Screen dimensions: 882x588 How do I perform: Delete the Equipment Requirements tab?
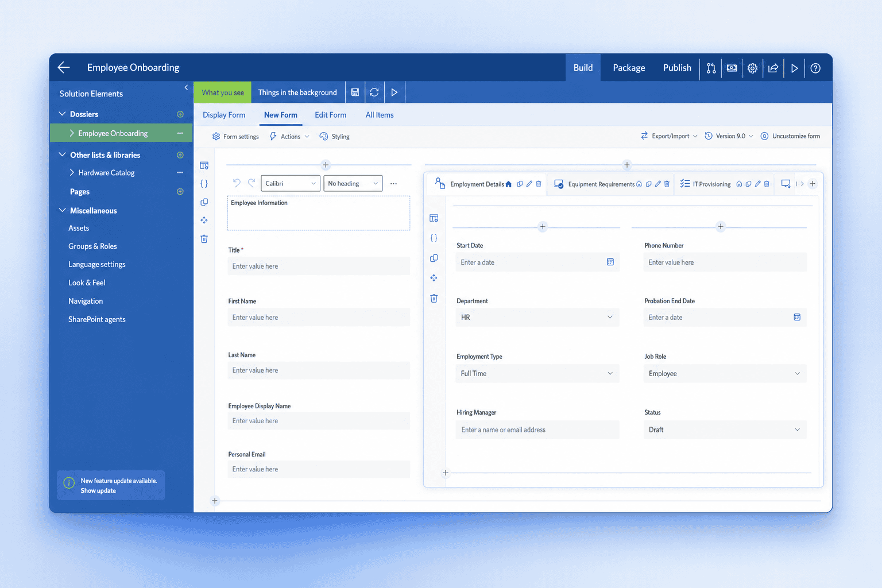pyautogui.click(x=667, y=184)
